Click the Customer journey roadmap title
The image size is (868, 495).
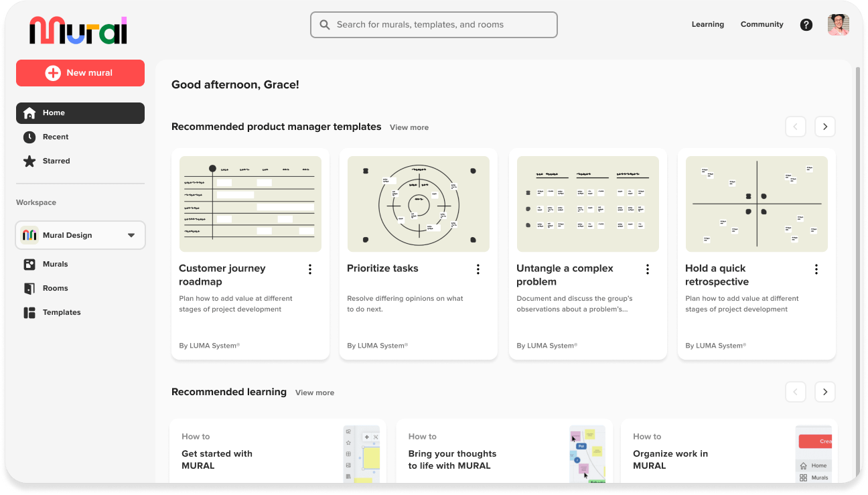(222, 275)
